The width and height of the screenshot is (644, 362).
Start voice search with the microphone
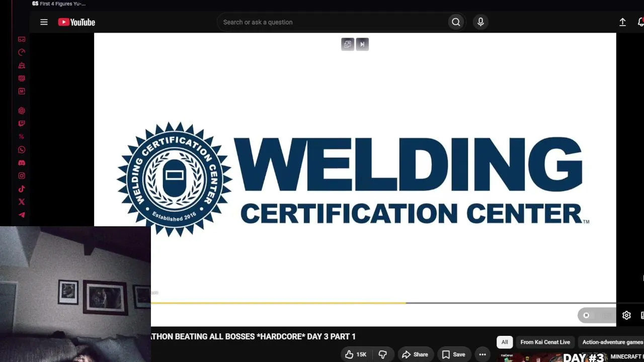[x=480, y=22]
